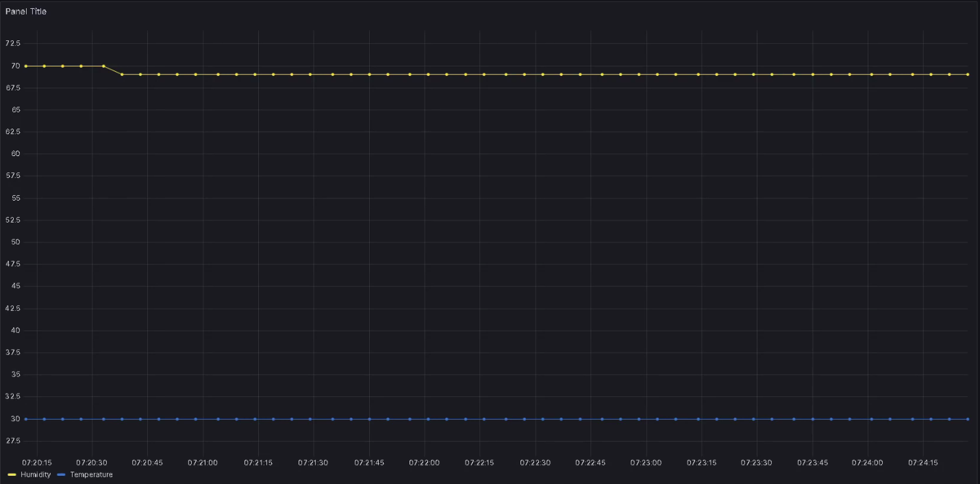Click the blue Temperature legend marker
Screen dimensions: 980x484
tap(61, 474)
